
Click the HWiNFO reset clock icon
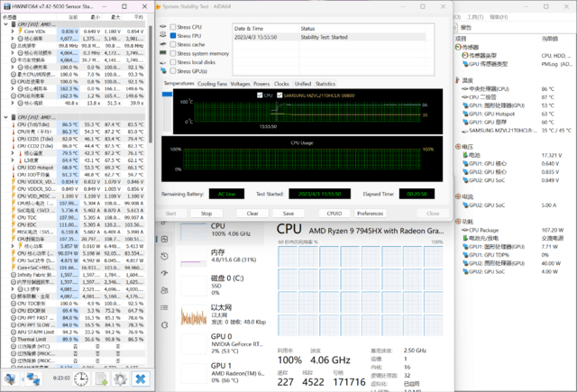[x=82, y=379]
